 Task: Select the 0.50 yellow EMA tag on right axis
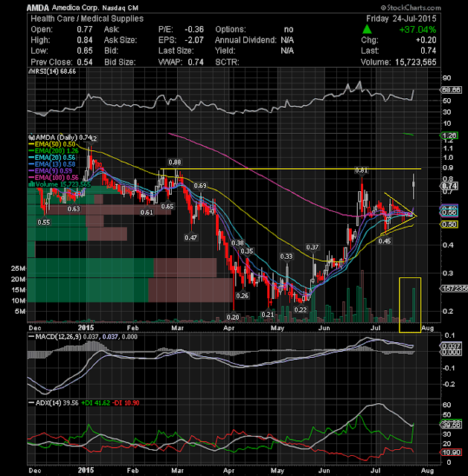tap(449, 225)
